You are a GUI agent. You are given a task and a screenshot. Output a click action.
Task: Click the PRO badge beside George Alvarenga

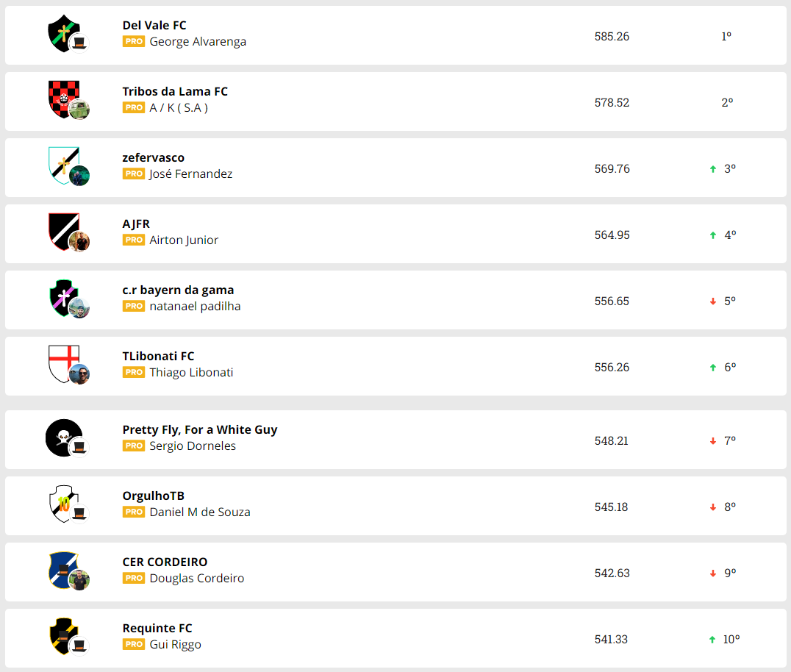[x=134, y=42]
